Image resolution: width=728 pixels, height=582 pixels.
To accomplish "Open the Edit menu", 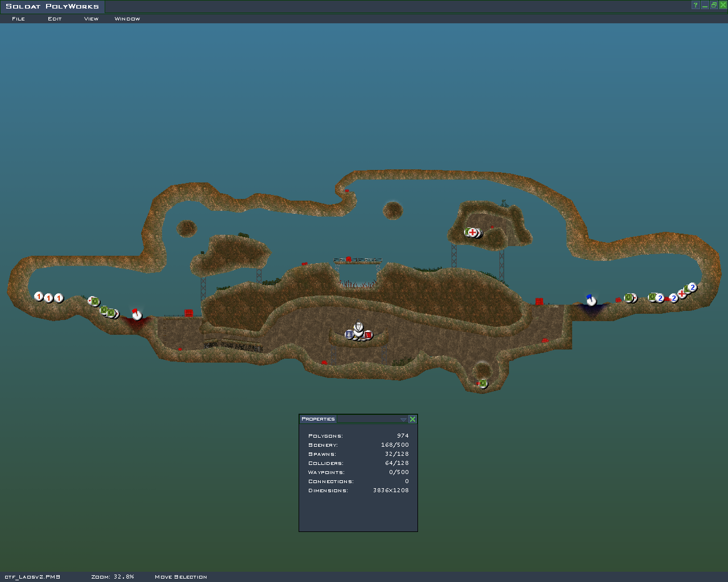I will (55, 19).
